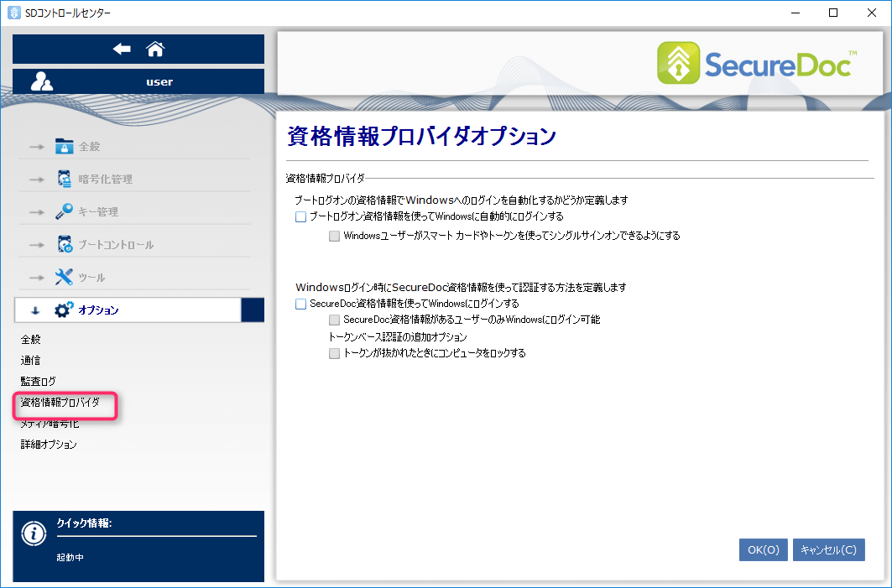The width and height of the screenshot is (892, 588).
Task: Click the OK(O) button
Action: click(x=763, y=550)
